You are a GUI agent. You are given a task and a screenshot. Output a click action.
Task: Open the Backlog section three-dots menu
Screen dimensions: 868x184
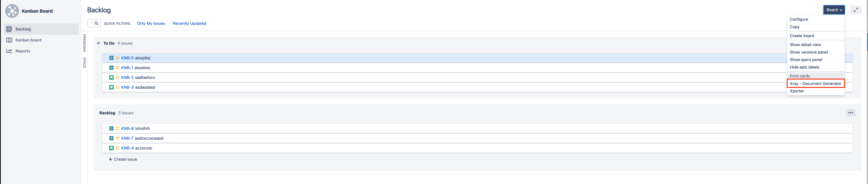click(850, 113)
